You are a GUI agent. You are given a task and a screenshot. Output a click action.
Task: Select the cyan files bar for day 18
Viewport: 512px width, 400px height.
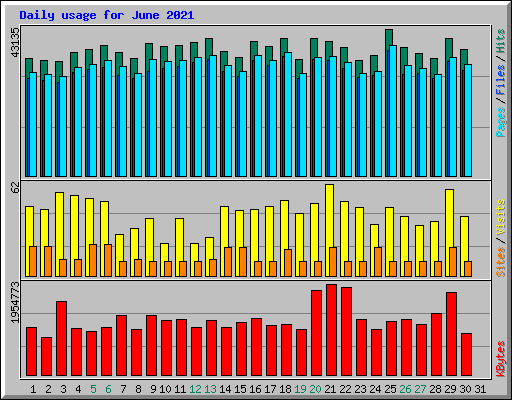288,114
